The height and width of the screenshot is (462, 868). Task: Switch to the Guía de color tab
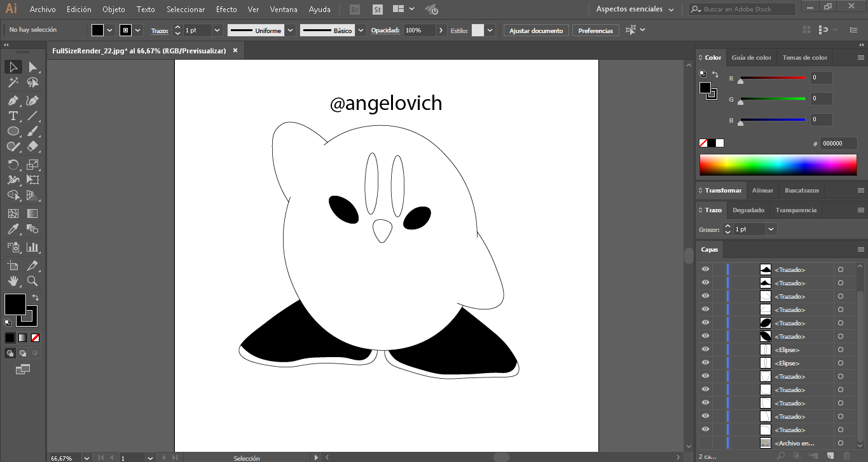tap(751, 57)
